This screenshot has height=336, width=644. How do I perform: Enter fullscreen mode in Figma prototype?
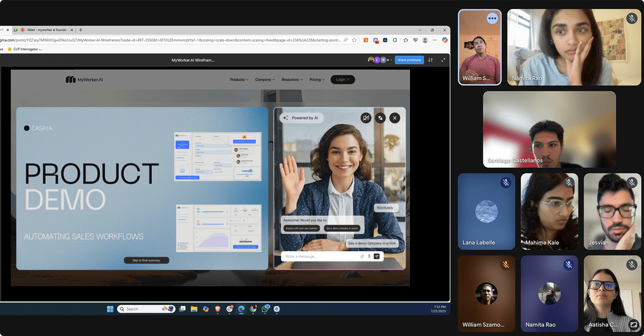click(x=443, y=60)
